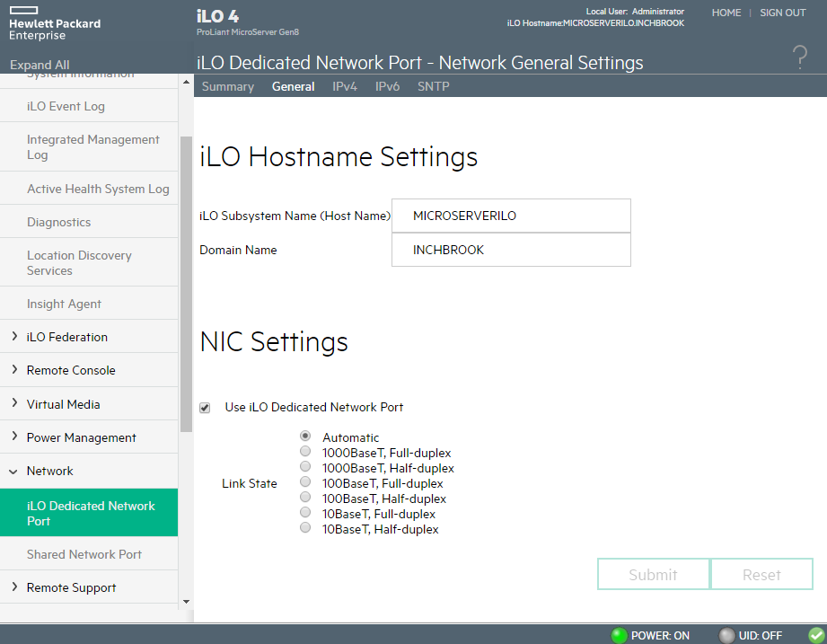This screenshot has width=827, height=644.
Task: Click the Local User: Administrator text
Action: pyautogui.click(x=635, y=12)
